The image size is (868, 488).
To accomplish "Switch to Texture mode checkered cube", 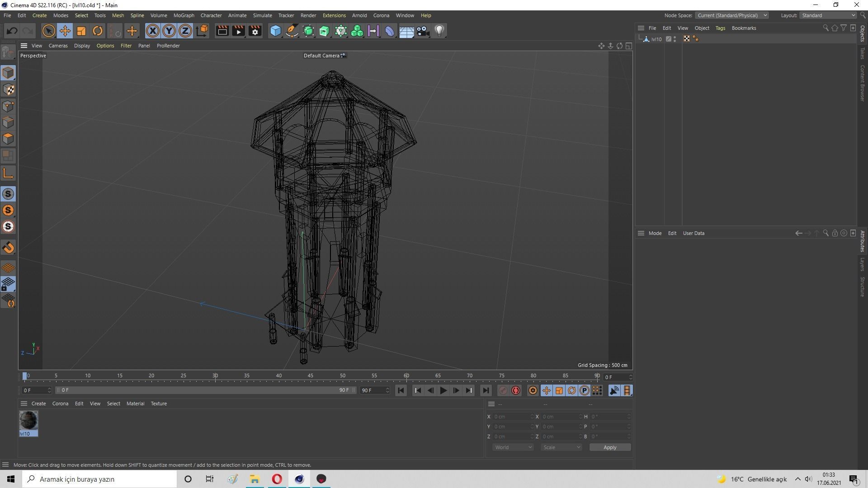I will 8,89.
